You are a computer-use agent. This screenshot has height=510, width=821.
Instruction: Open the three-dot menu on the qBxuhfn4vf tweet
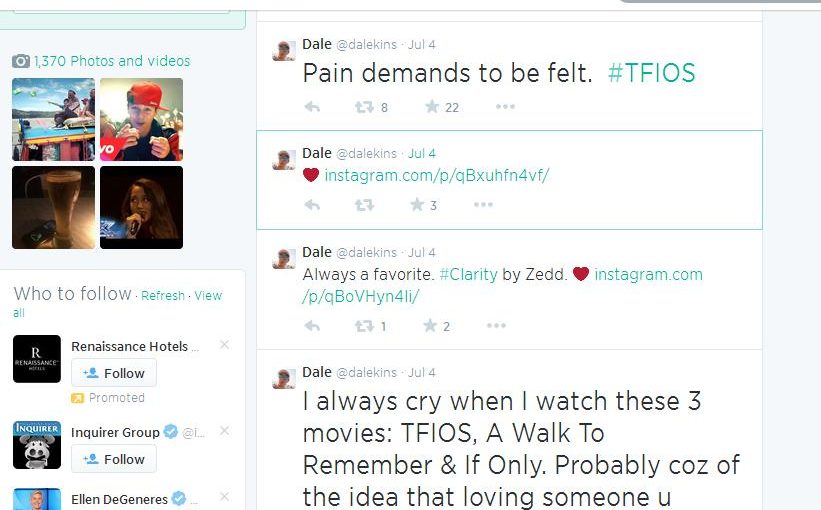tap(483, 204)
